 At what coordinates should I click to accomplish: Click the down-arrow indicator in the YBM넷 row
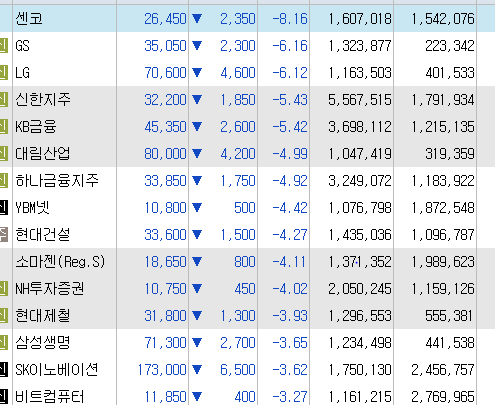point(197,207)
